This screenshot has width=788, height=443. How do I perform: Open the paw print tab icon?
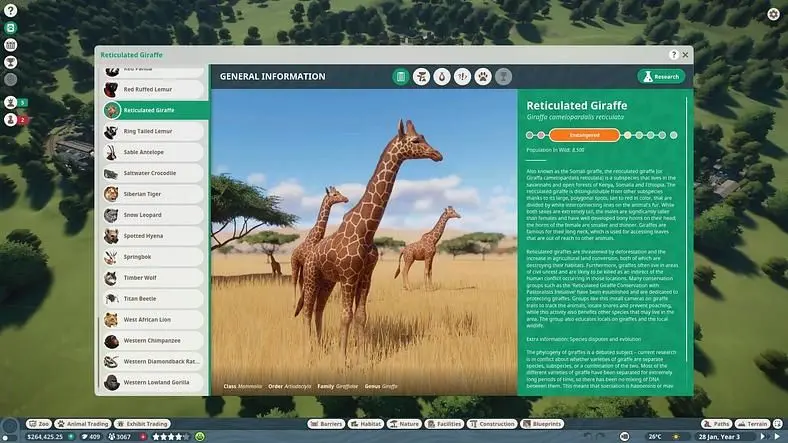tap(483, 77)
